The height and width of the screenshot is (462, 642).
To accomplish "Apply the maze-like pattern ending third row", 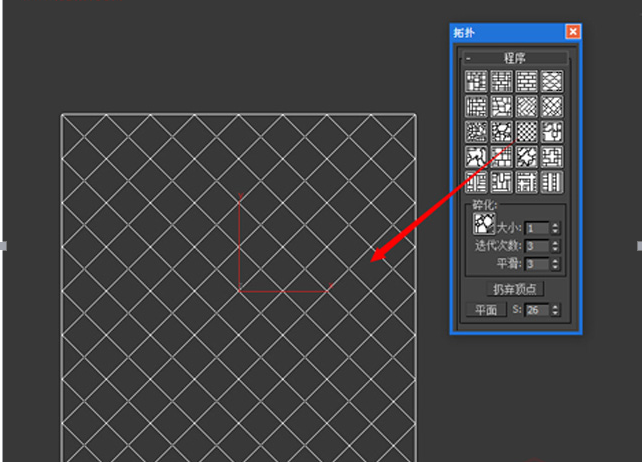I will pyautogui.click(x=552, y=131).
